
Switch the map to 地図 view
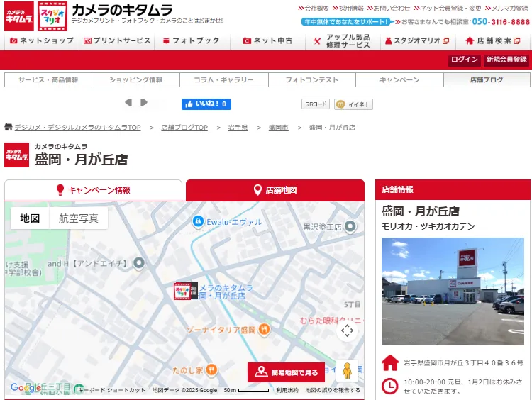click(30, 218)
